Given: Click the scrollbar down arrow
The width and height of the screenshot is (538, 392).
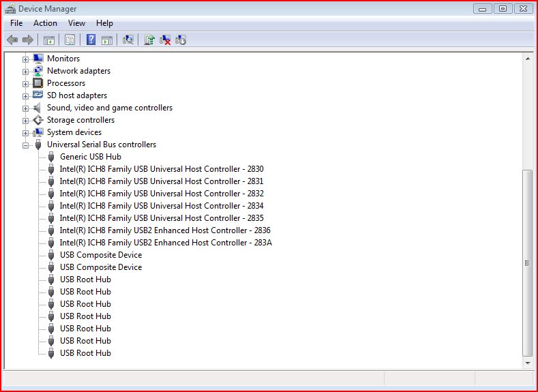Looking at the screenshot, I should [x=528, y=363].
